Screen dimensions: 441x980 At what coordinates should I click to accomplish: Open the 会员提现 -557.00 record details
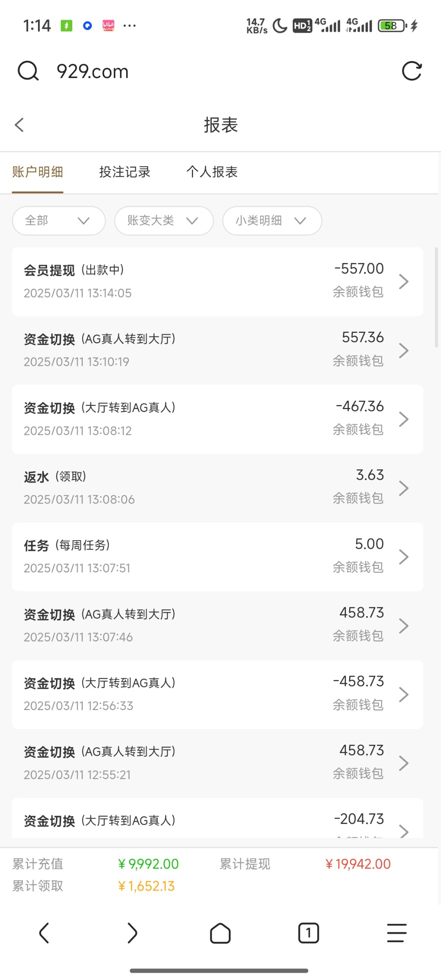[x=217, y=281]
